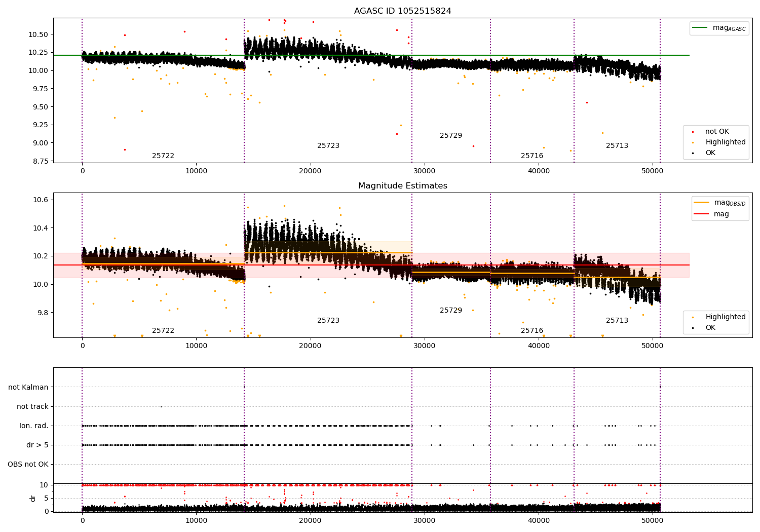760x532 pixels.
Task: Click the green line sample in mag AGASC legend
Action: [700, 28]
